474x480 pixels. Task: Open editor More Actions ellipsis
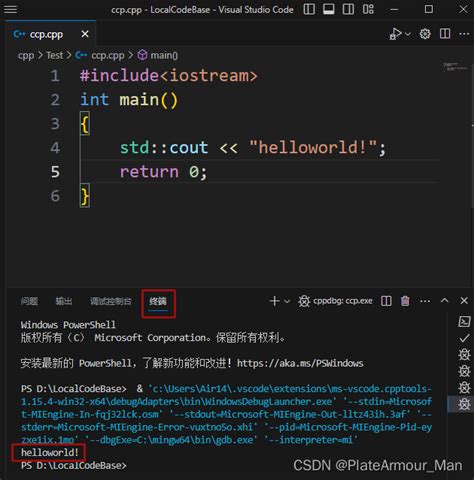(464, 34)
